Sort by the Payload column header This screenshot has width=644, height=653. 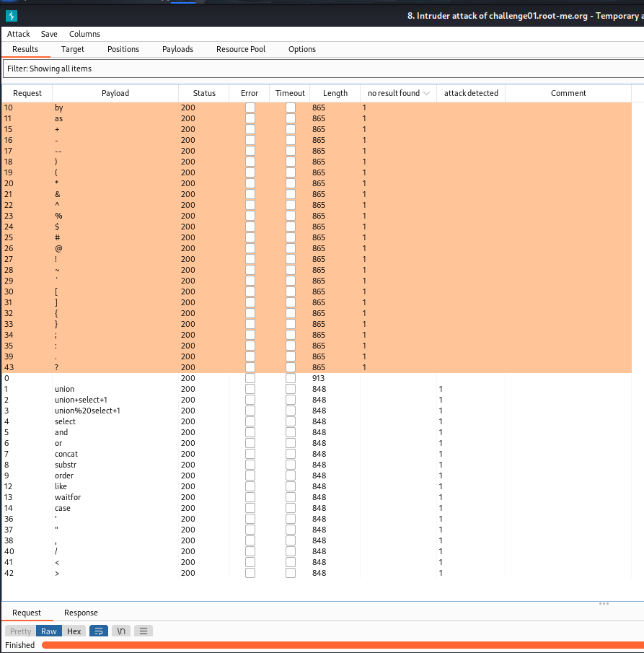[115, 93]
